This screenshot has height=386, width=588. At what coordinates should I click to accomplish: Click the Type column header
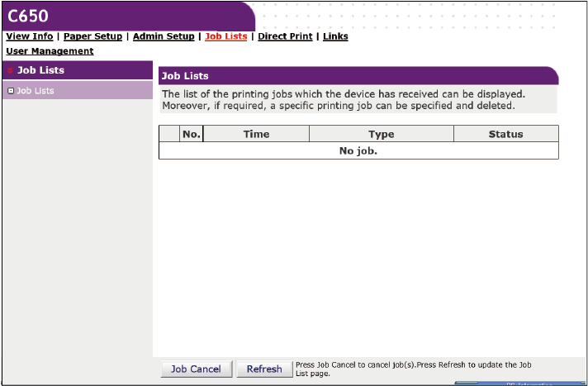381,134
